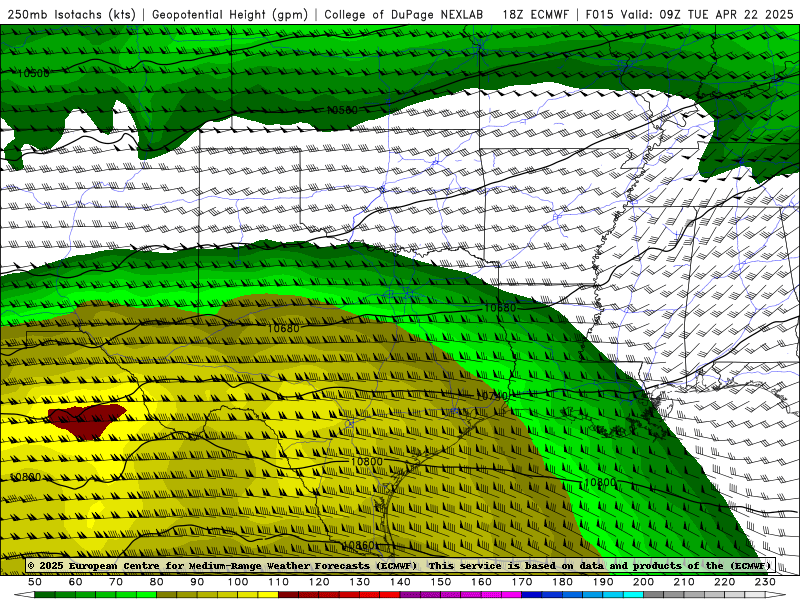Click the 110 value on the color scale
This screenshot has width=800, height=600.
pyautogui.click(x=279, y=582)
